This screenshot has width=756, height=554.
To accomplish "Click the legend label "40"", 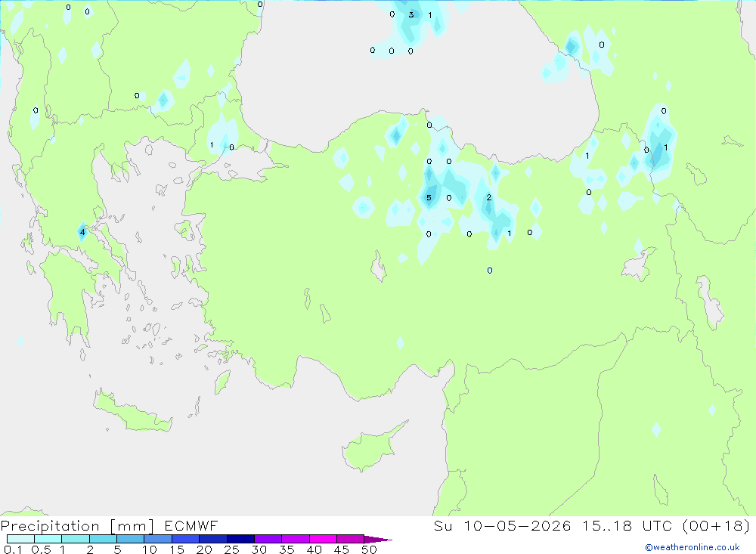I will pos(314,549).
